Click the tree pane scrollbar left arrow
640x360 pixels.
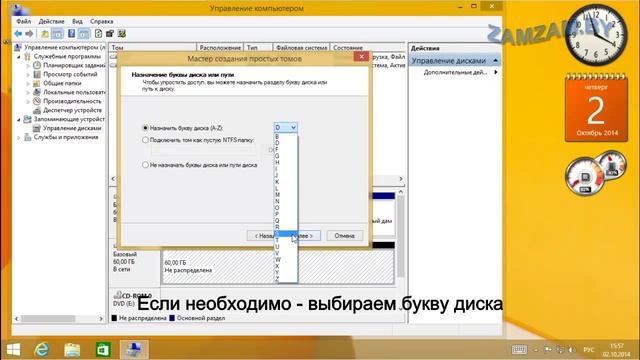tap(16, 319)
